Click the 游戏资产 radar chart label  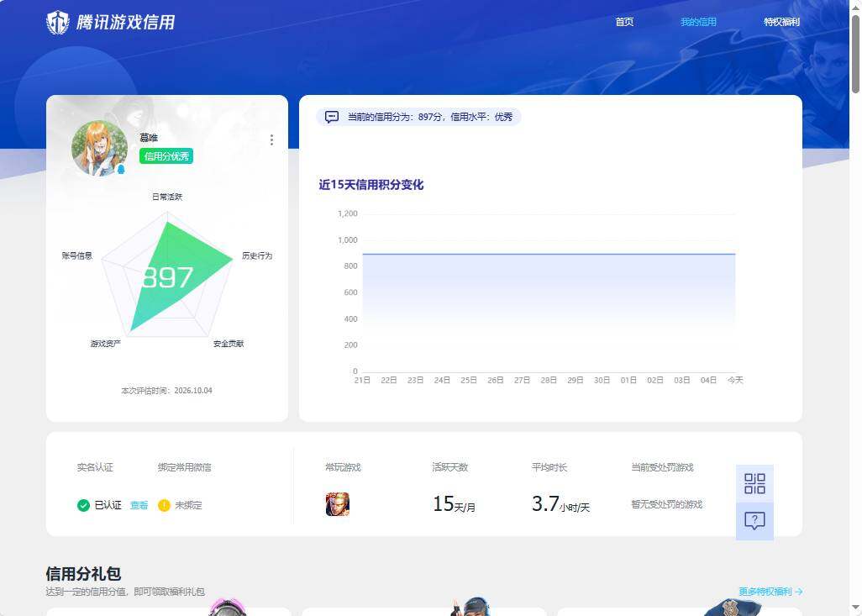coord(106,344)
